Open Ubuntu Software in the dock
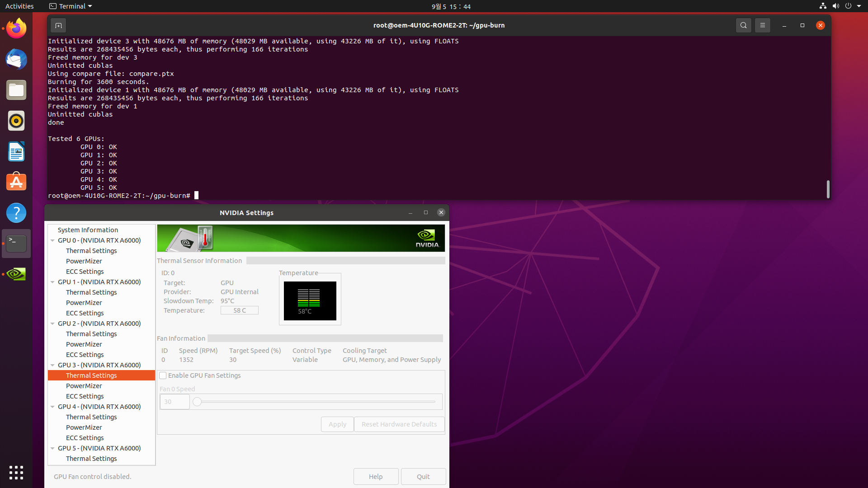The height and width of the screenshot is (488, 868). click(x=16, y=182)
